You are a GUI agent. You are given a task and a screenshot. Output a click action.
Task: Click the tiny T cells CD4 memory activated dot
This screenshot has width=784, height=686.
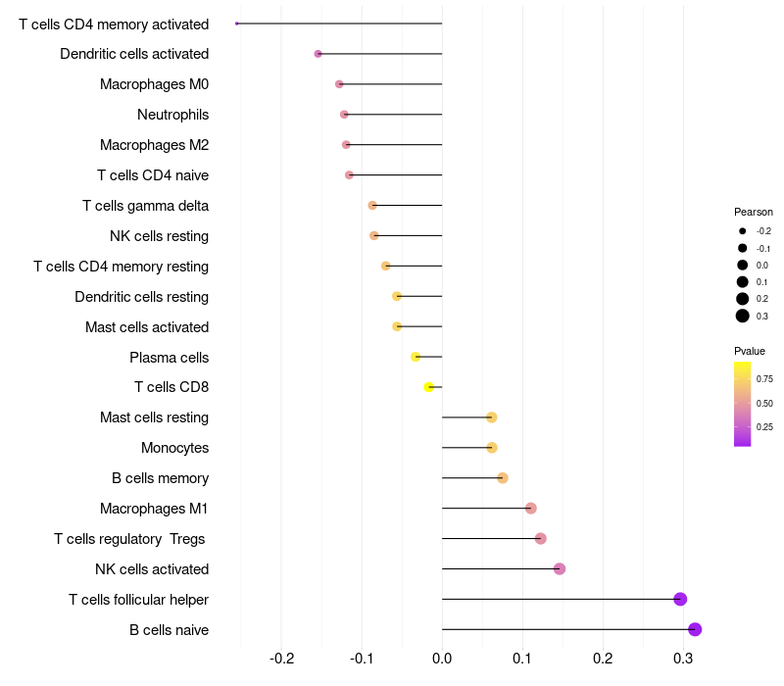(x=237, y=24)
